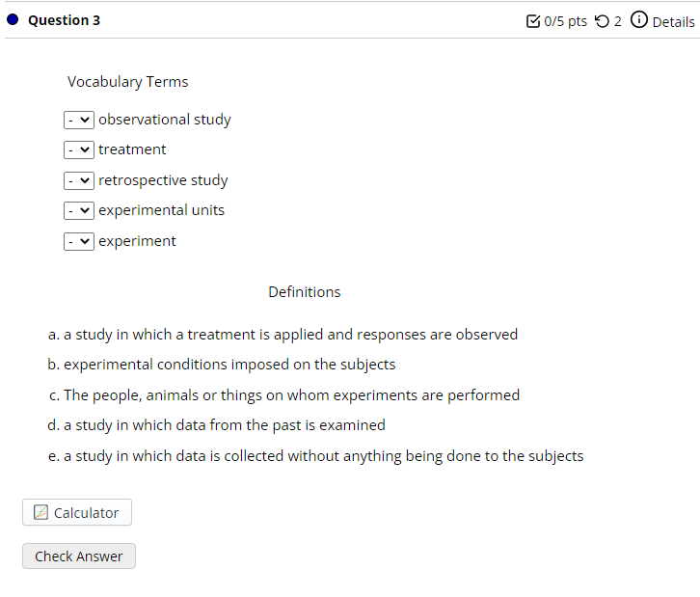Click definition b about experimental conditions
Viewport: 700px width, 597px height.
[222, 365]
